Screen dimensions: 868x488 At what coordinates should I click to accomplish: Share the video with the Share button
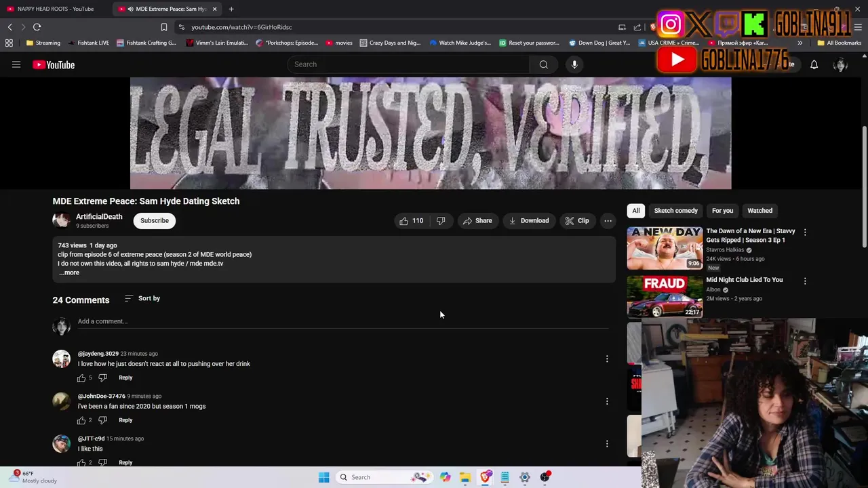(477, 220)
